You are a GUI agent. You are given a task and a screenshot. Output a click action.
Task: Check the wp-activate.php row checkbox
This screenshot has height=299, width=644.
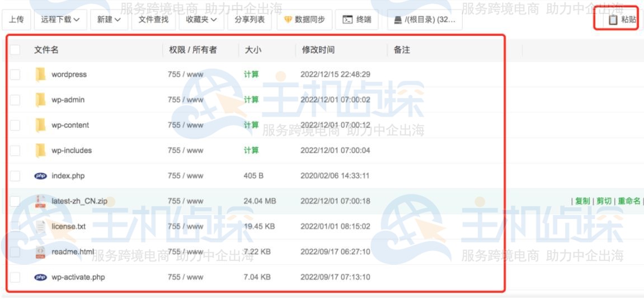pos(15,277)
